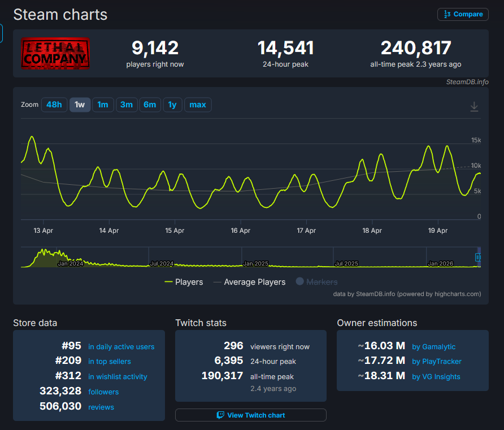
Task: Click the 296 viewers right now value
Action: (x=233, y=346)
